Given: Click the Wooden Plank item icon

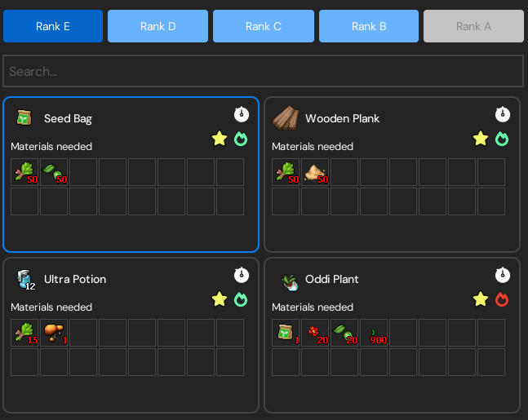Looking at the screenshot, I should click(x=286, y=118).
